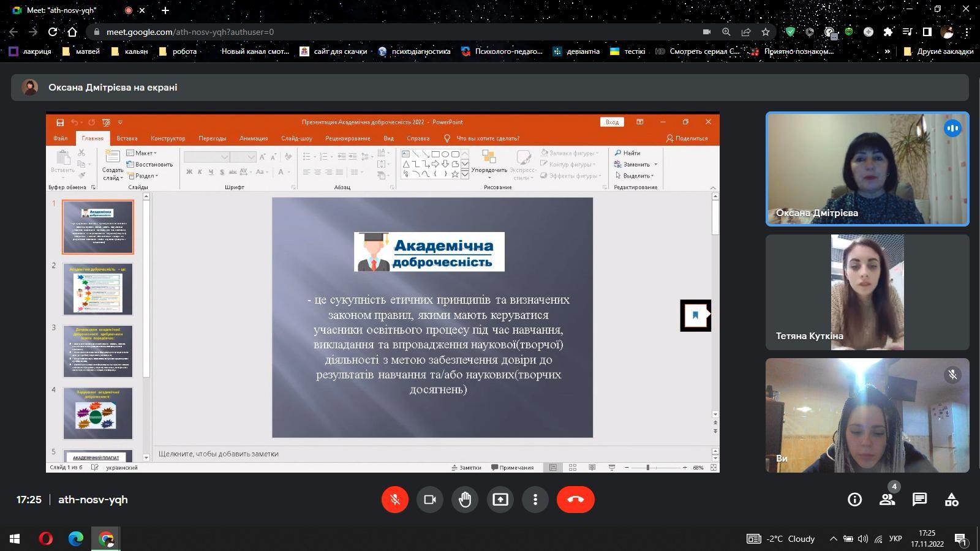Open more options three-dot menu
The width and height of the screenshot is (980, 551).
[x=535, y=500]
